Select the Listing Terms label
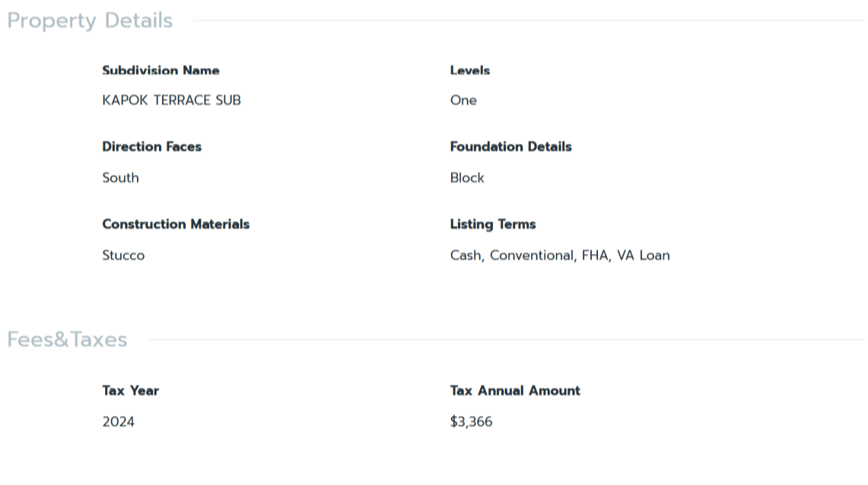Image resolution: width=868 pixels, height=485 pixels. [x=493, y=224]
